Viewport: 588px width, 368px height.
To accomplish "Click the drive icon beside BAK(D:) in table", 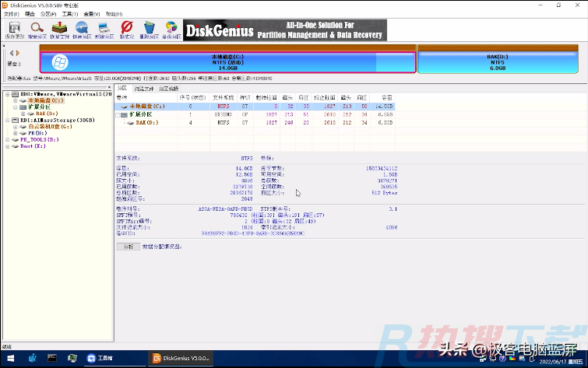I will pos(131,123).
